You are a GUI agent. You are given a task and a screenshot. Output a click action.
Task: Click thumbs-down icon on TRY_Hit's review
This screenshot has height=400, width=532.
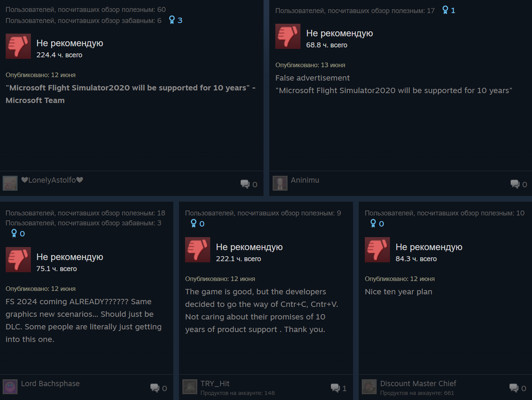198,250
